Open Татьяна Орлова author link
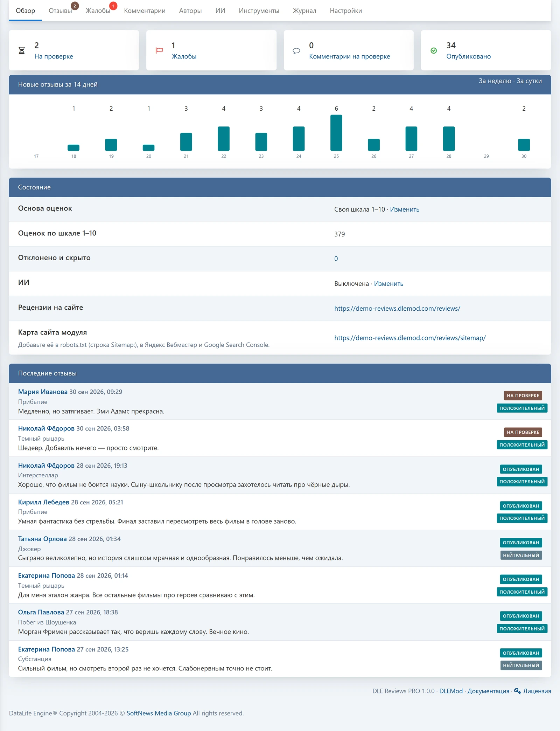Screen dimensions: 560x731 [x=42, y=539]
